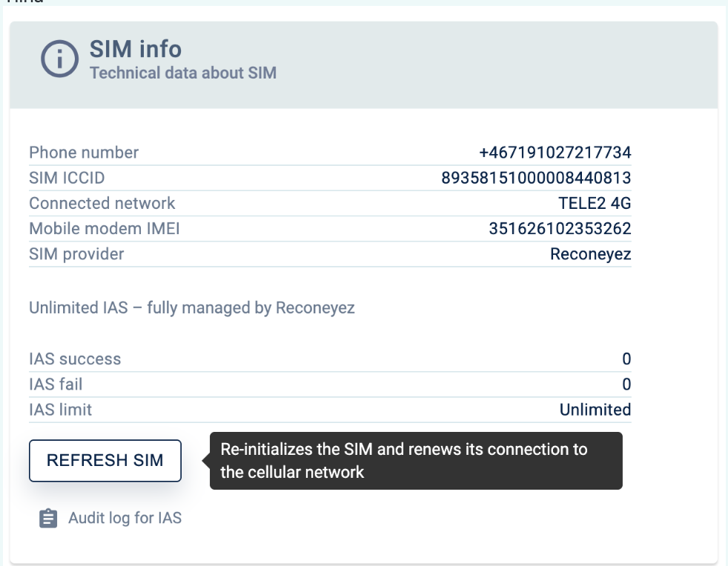Click the Technical data about SIM subtitle
Viewport: 728px width, 566px height.
point(183,73)
